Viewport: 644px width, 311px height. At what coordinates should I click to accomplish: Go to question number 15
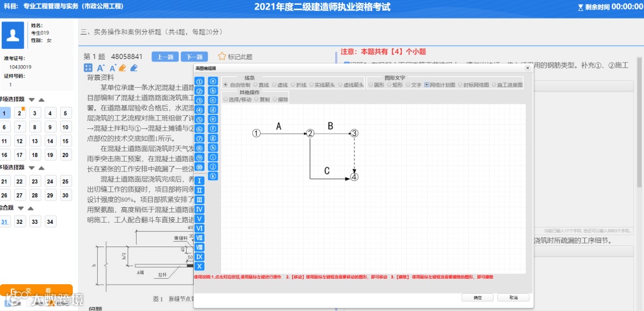coord(66,141)
